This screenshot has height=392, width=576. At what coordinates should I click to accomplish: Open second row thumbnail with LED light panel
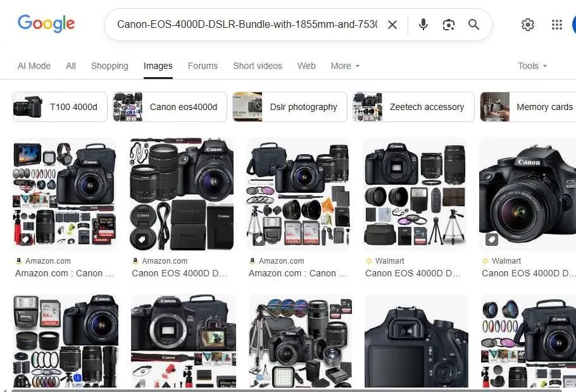[301, 341]
